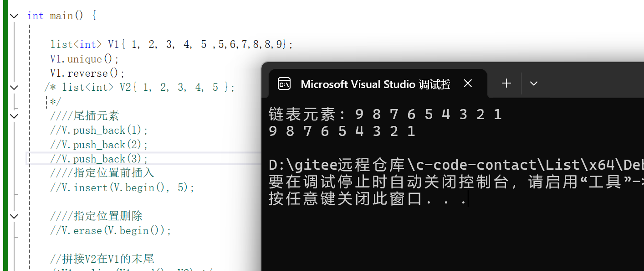Select the Microsoft Visual Studio 调试 tab
The height and width of the screenshot is (271, 644).
(378, 83)
